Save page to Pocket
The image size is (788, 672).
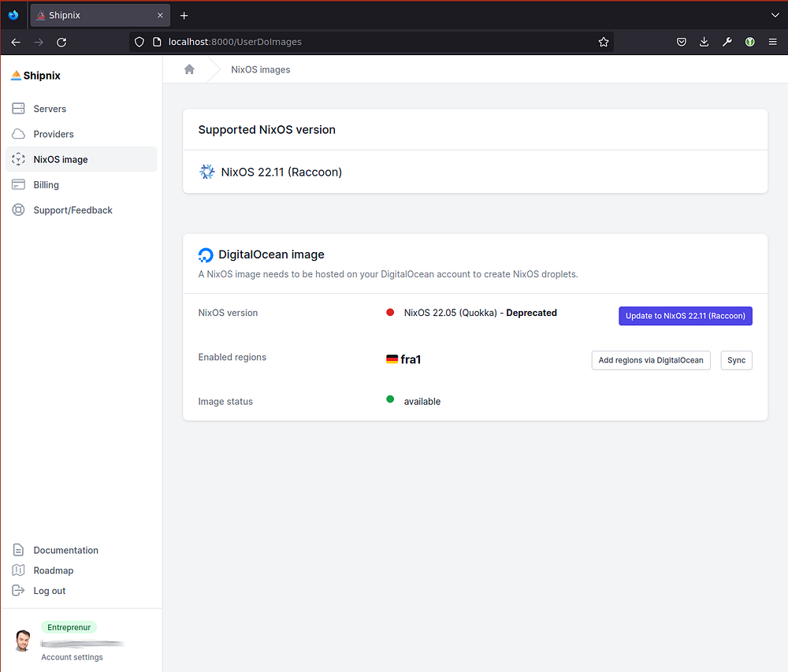682,43
